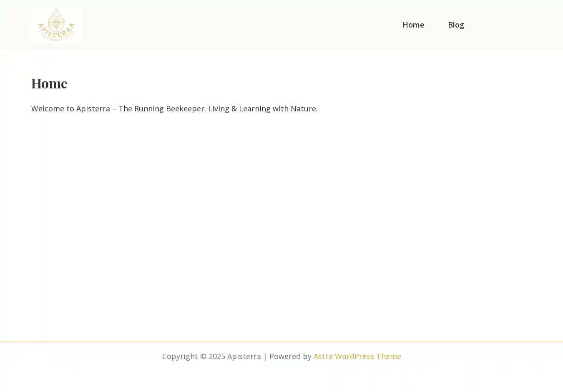This screenshot has width=563, height=392.
Task: Click the word "Theme" in footer link
Action: pyautogui.click(x=388, y=357)
